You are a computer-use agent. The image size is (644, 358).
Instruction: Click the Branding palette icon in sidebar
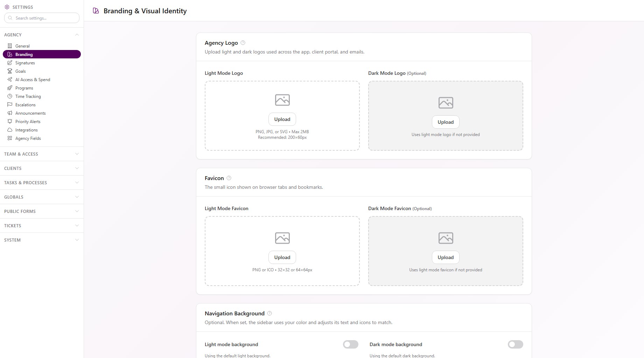[10, 54]
